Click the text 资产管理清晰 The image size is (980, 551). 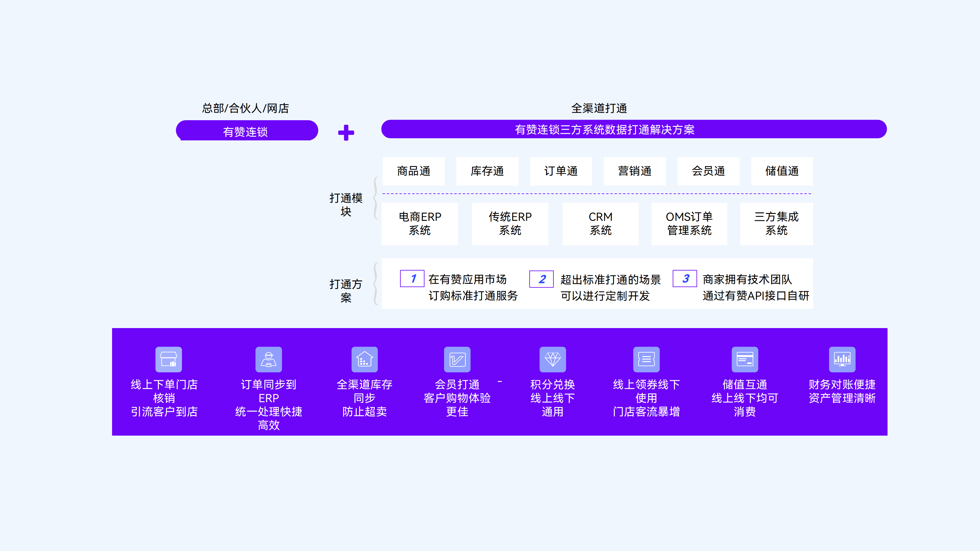click(842, 398)
